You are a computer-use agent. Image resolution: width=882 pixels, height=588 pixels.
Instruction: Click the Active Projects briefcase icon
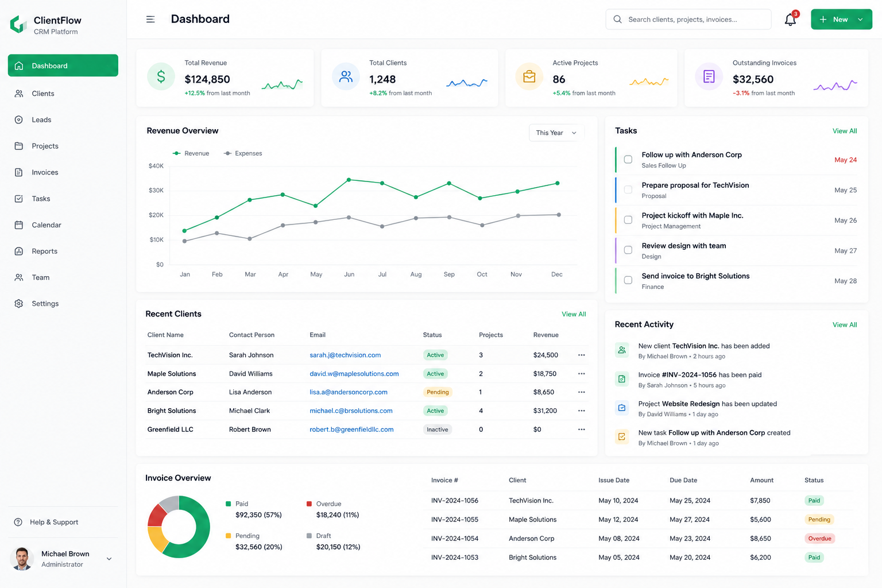529,76
